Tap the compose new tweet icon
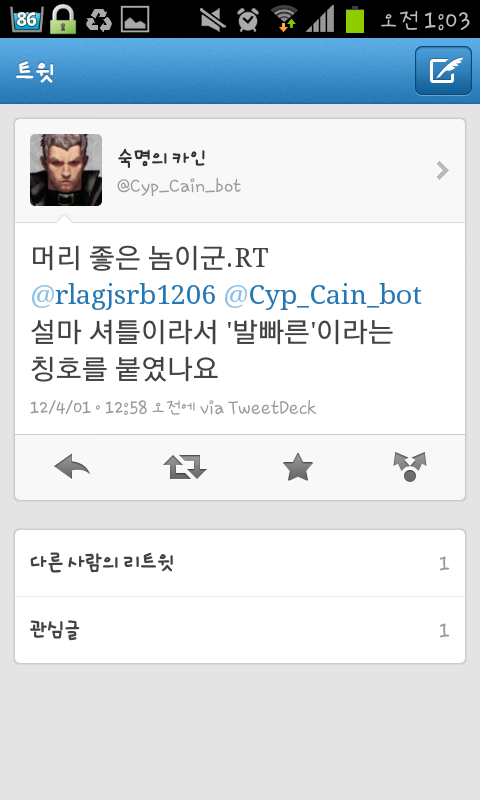Viewport: 480px width, 800px height. (443, 70)
